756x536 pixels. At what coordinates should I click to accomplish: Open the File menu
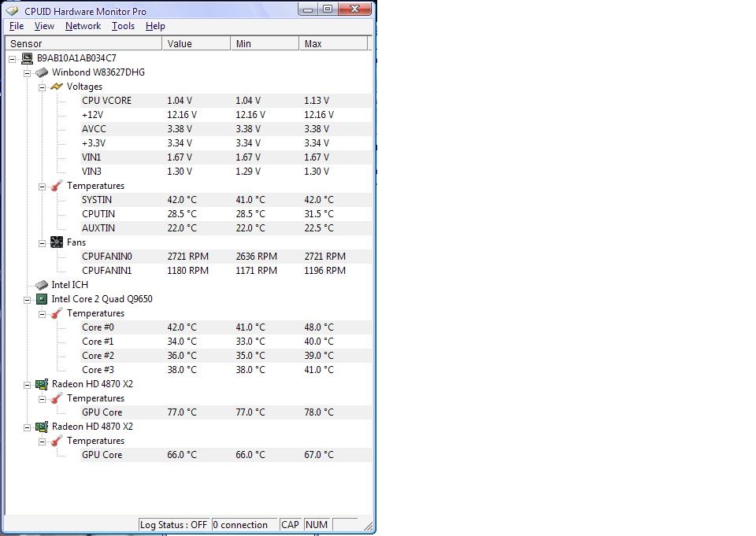(x=17, y=26)
